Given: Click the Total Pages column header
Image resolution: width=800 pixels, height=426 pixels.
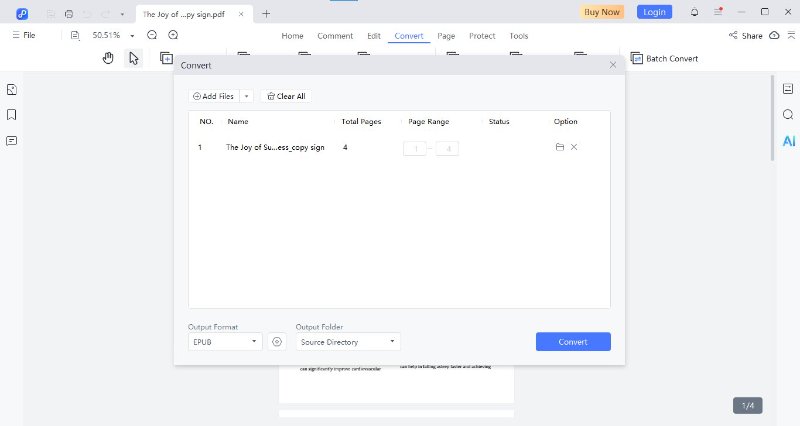Looking at the screenshot, I should pyautogui.click(x=361, y=121).
